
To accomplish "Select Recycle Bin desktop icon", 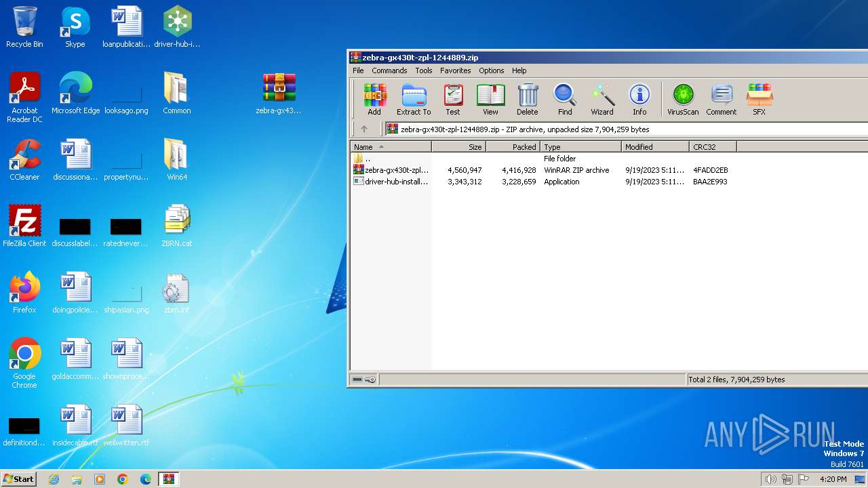I will click(x=24, y=27).
